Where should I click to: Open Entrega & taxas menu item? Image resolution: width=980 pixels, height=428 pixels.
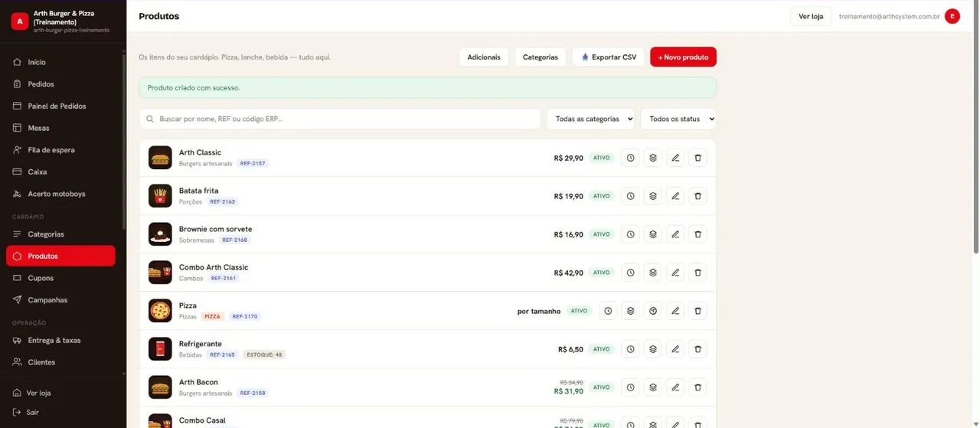[60, 340]
